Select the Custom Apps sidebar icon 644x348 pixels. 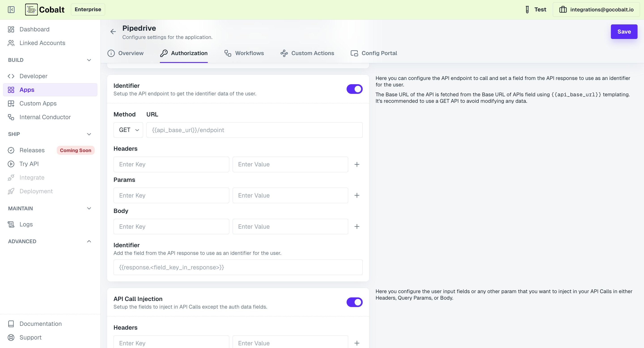11,103
